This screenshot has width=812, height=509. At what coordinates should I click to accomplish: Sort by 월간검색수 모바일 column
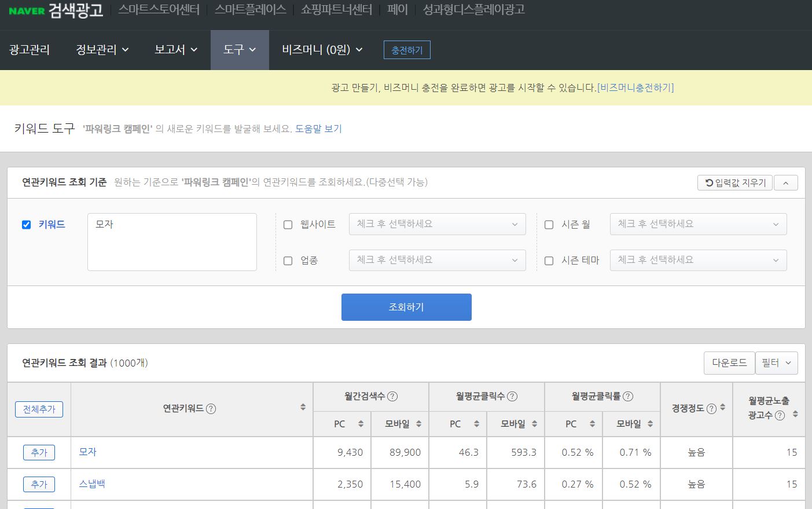click(x=418, y=424)
